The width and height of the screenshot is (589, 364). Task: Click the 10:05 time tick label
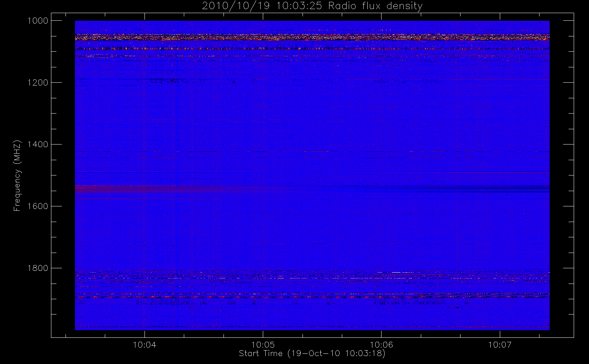coord(263,344)
